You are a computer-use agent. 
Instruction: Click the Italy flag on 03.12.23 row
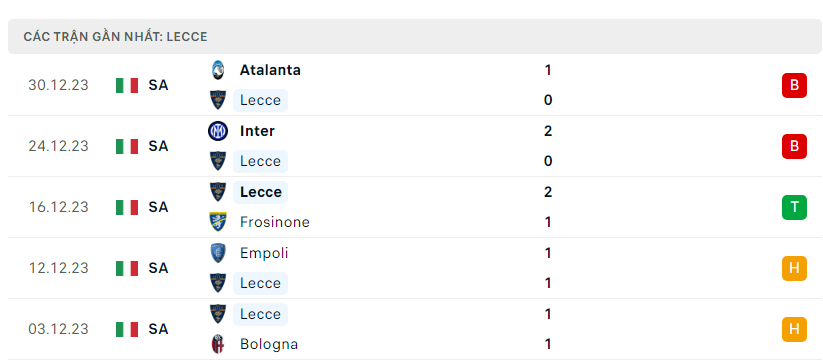(127, 330)
